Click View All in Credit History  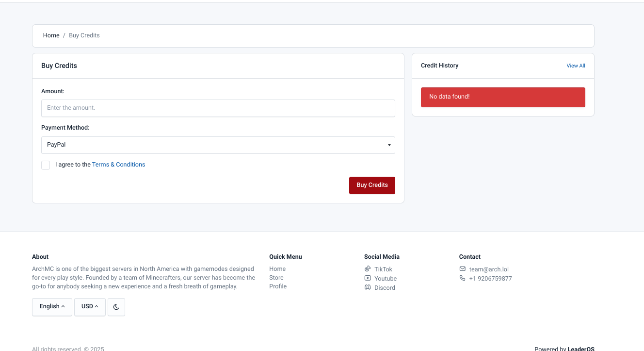(x=576, y=66)
